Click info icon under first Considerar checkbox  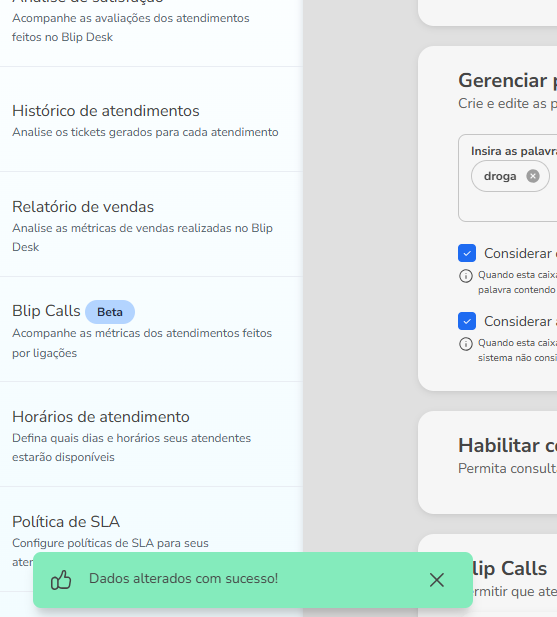[x=466, y=276]
